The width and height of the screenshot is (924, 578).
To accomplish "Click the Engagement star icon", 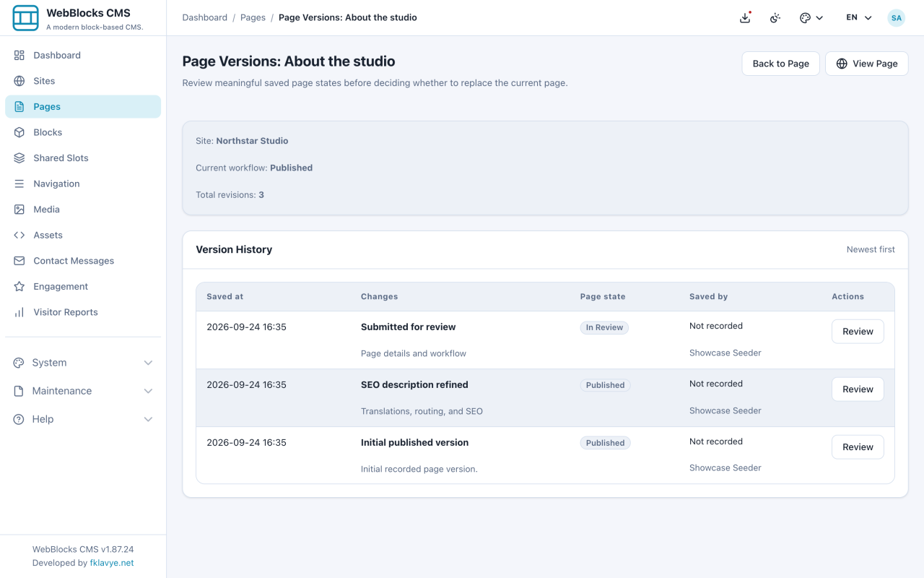I will 19,287.
